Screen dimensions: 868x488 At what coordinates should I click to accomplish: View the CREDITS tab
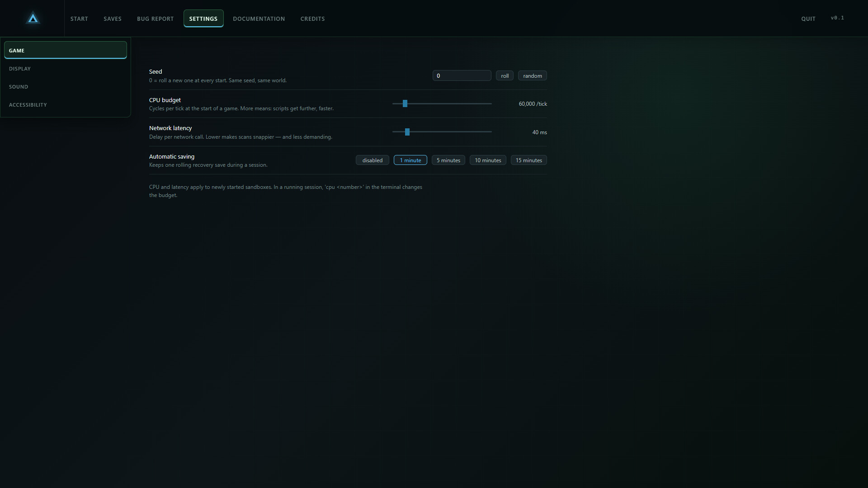coord(312,19)
